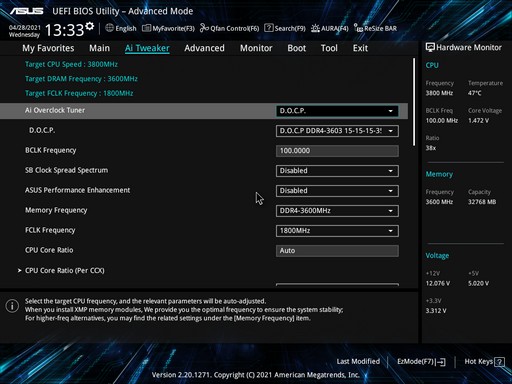Open Search(F9) tool
Viewport: 512px width, 384px height.
click(285, 28)
